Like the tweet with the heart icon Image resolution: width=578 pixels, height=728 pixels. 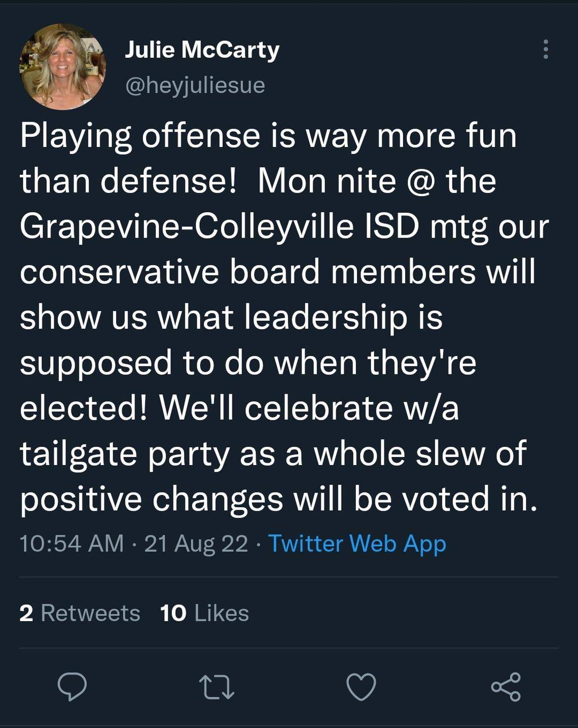[361, 687]
